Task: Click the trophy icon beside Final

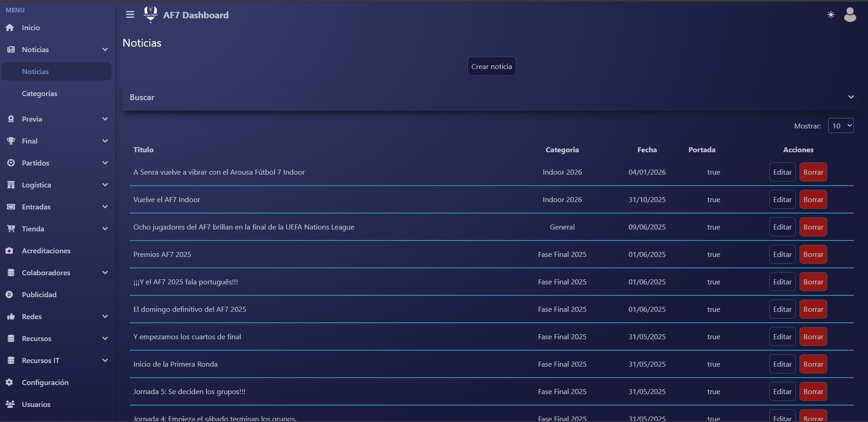Action: (11, 141)
